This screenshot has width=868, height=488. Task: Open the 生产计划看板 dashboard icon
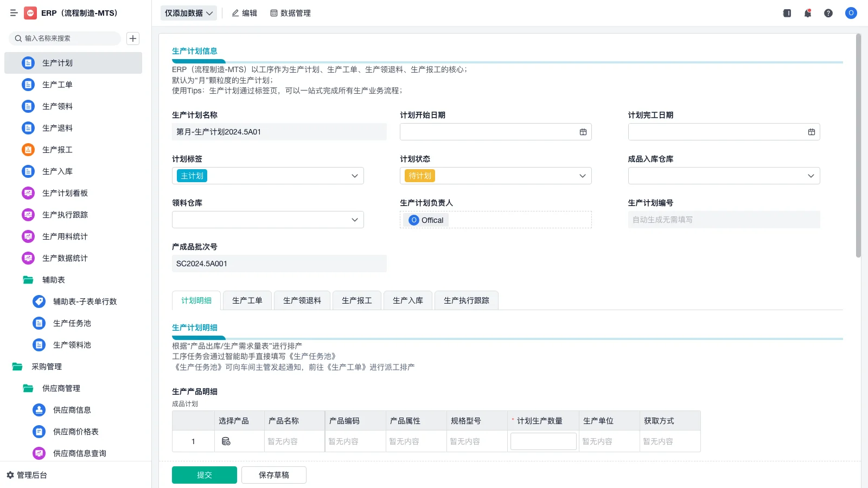pos(28,193)
